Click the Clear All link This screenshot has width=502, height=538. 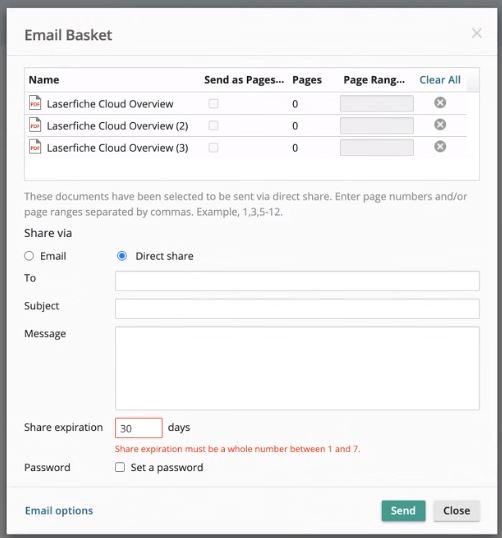[x=440, y=80]
